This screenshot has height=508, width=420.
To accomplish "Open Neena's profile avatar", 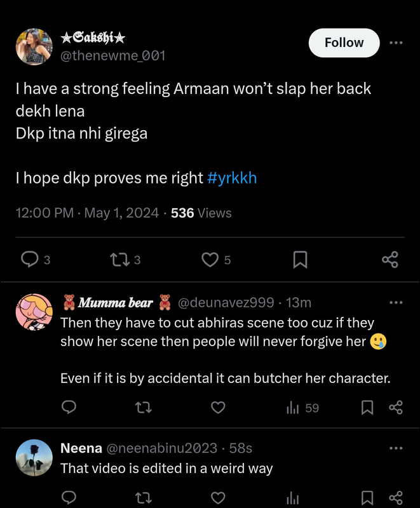I will (33, 458).
